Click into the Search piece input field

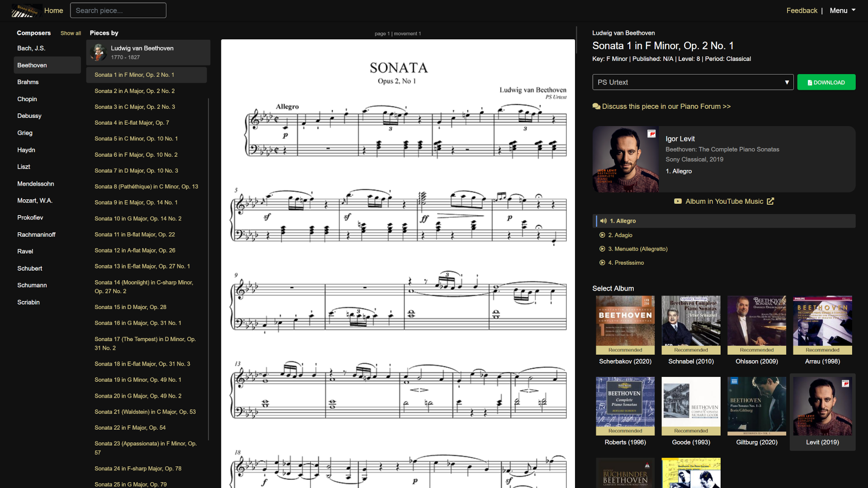pyautogui.click(x=118, y=10)
